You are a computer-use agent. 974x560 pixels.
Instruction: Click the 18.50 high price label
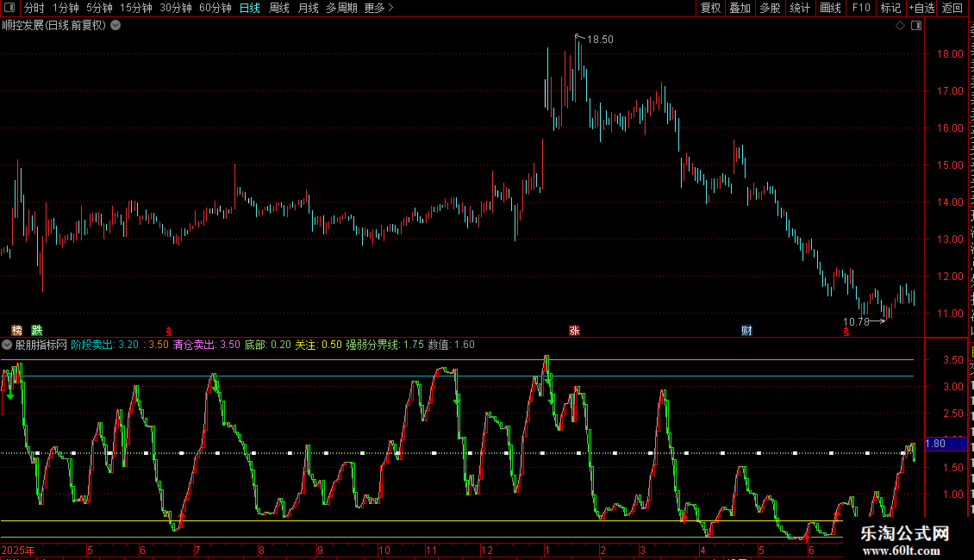(x=600, y=39)
